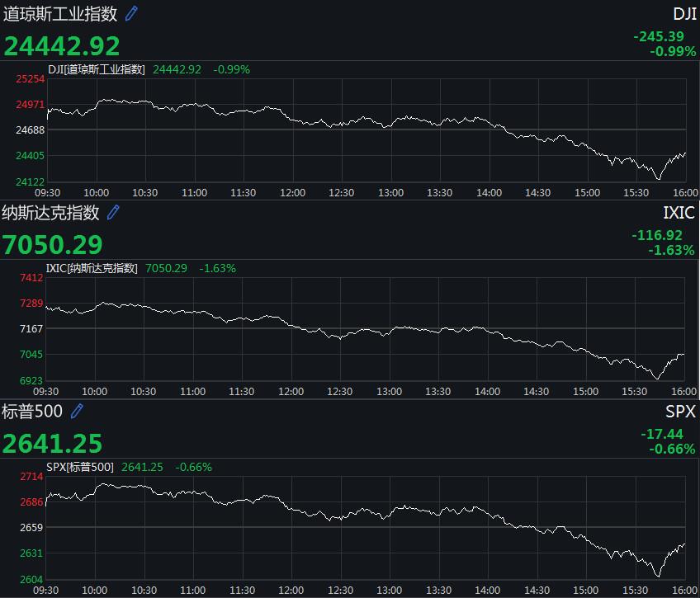The height and width of the screenshot is (598, 700).
Task: Click the edit pencil beside 道琼斯工业指数
Action: (131, 13)
